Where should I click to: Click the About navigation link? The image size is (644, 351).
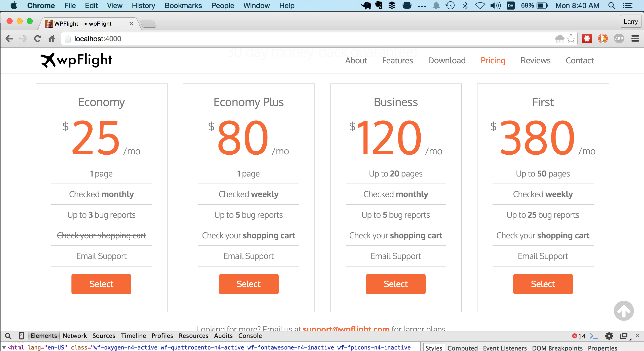click(x=356, y=61)
